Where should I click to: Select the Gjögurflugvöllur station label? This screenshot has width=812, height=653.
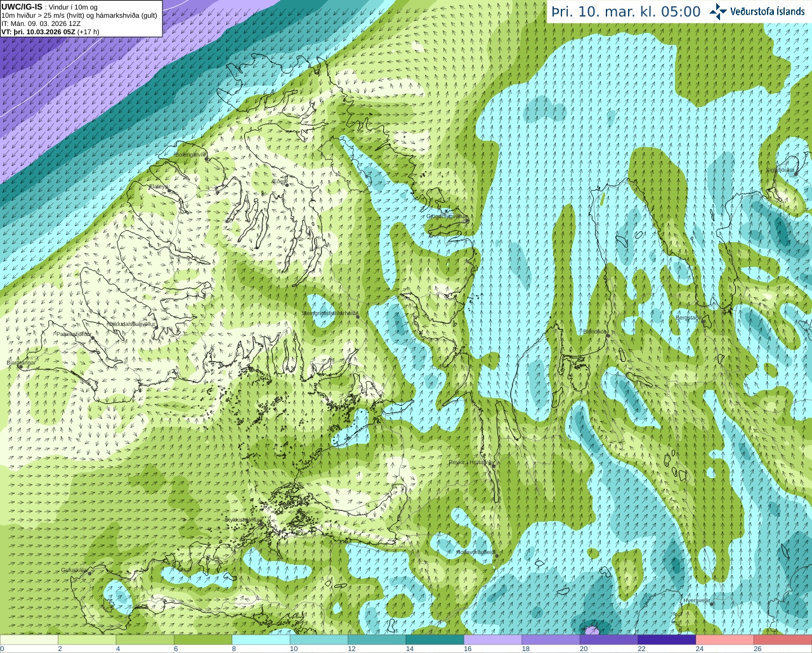click(x=446, y=216)
